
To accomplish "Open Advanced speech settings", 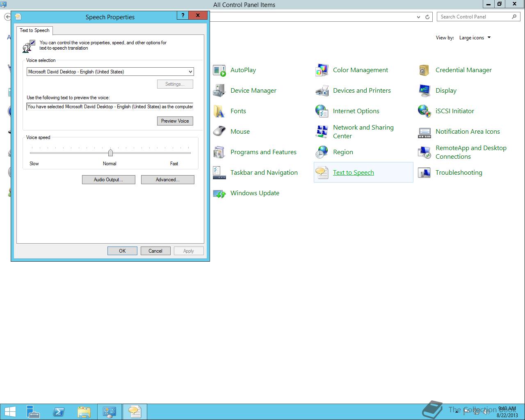I will pyautogui.click(x=168, y=180).
